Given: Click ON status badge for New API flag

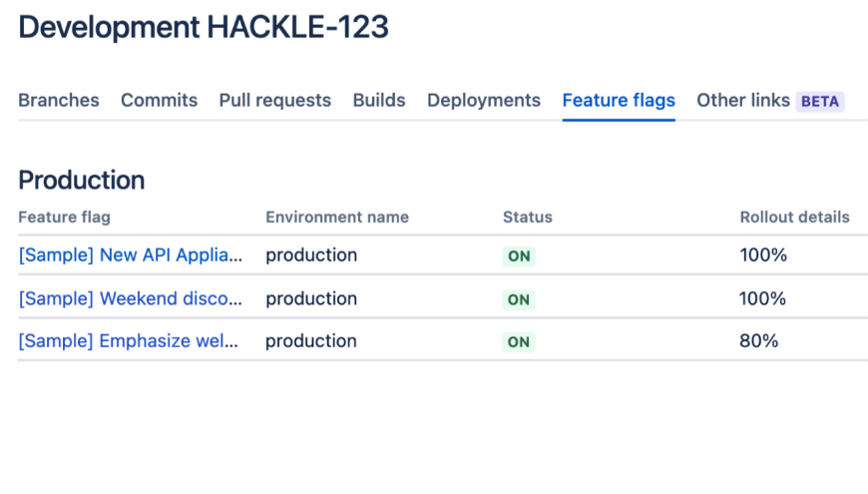Looking at the screenshot, I should 519,256.
